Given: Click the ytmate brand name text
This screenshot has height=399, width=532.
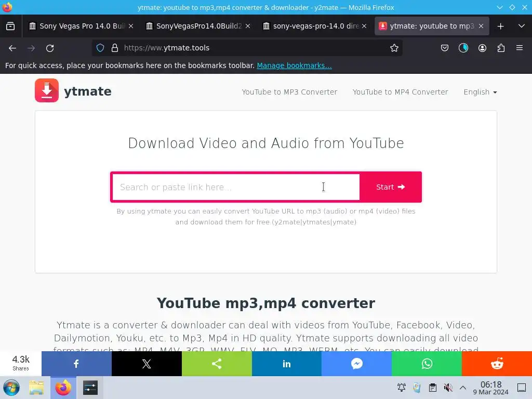Looking at the screenshot, I should click(87, 91).
